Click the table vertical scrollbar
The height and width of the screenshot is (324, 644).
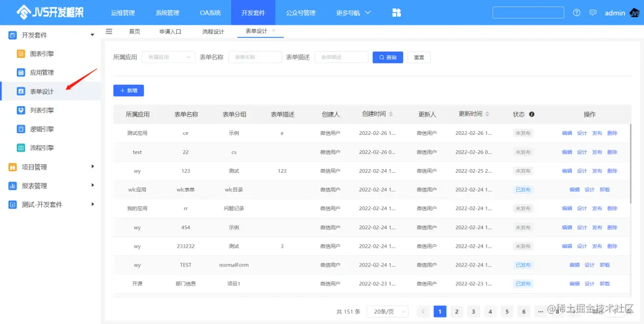pos(630,163)
